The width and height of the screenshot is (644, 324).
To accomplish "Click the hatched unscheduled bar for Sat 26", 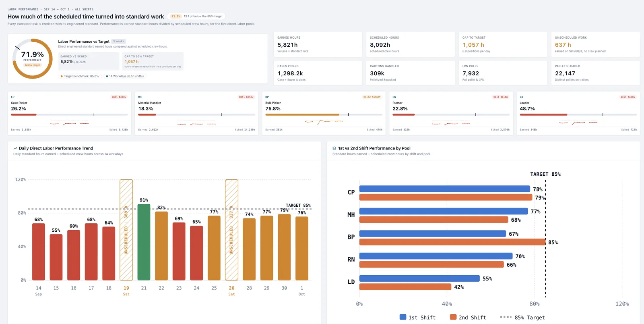I will [231, 230].
